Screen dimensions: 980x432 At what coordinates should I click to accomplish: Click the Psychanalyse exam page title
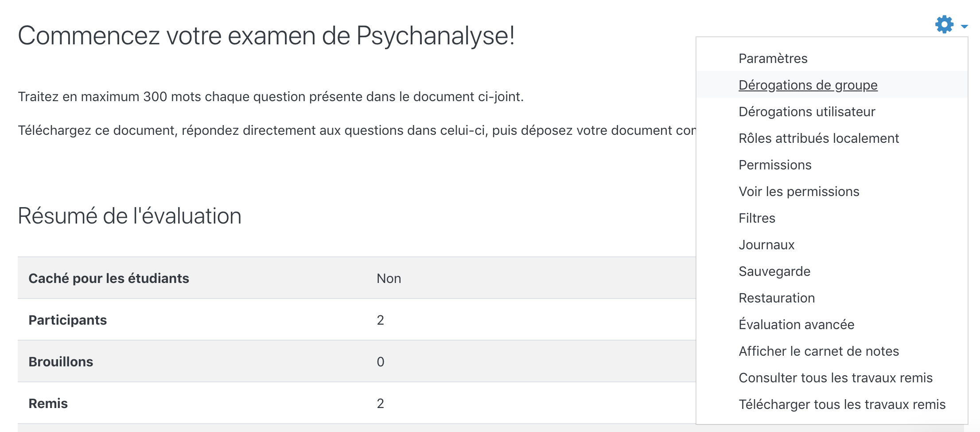coord(266,35)
